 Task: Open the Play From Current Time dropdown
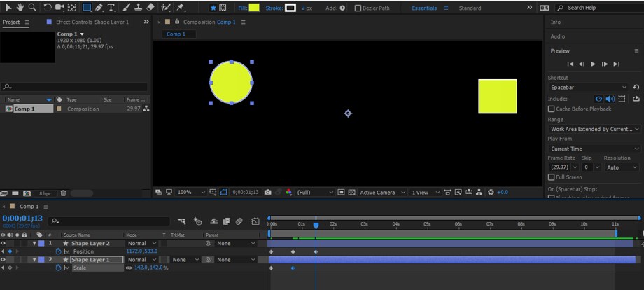click(x=594, y=149)
